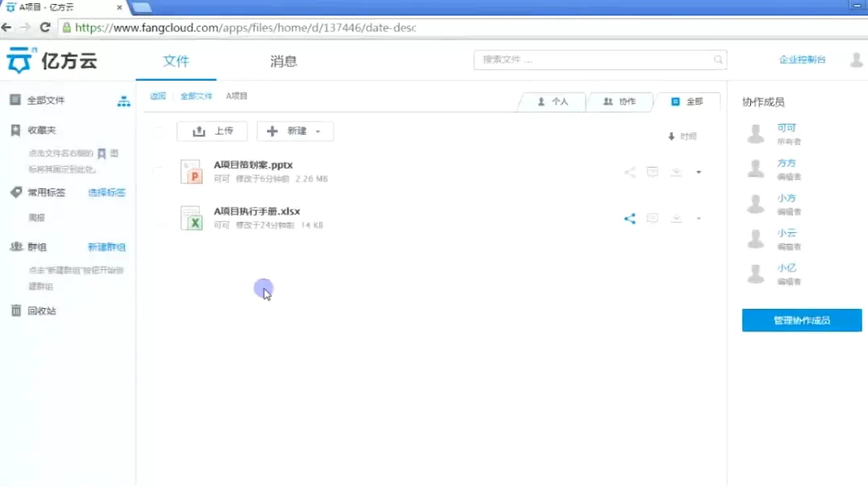Screen dimensions: 868x487
Task: Click the A项目 breadcrumb text
Action: tap(236, 96)
